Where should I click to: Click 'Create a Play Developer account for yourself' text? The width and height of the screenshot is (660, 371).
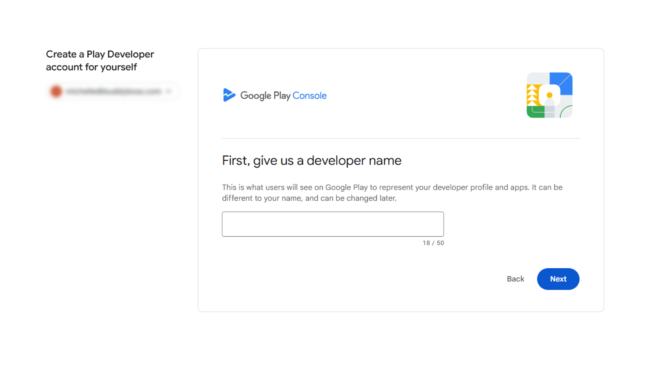(x=100, y=61)
